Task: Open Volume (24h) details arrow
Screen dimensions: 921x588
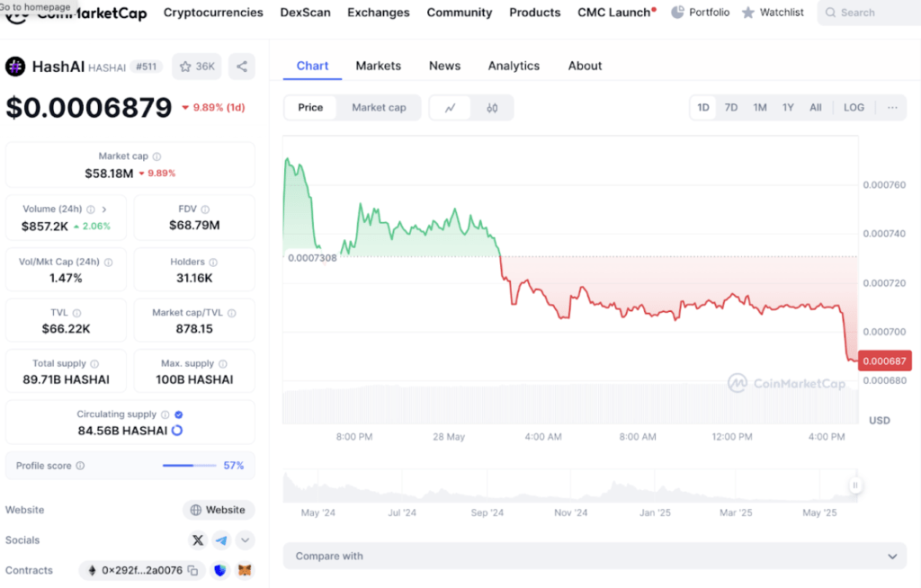Action: 104,209
